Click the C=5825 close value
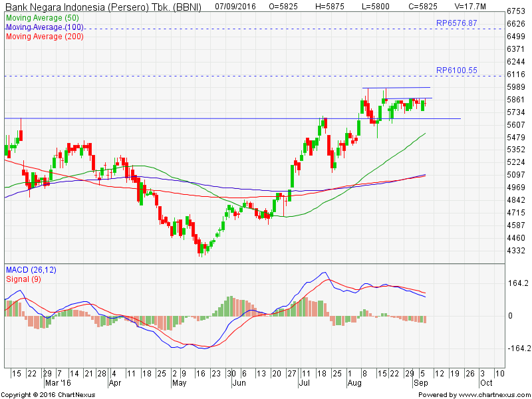This screenshot has width=532, height=399. click(423, 7)
